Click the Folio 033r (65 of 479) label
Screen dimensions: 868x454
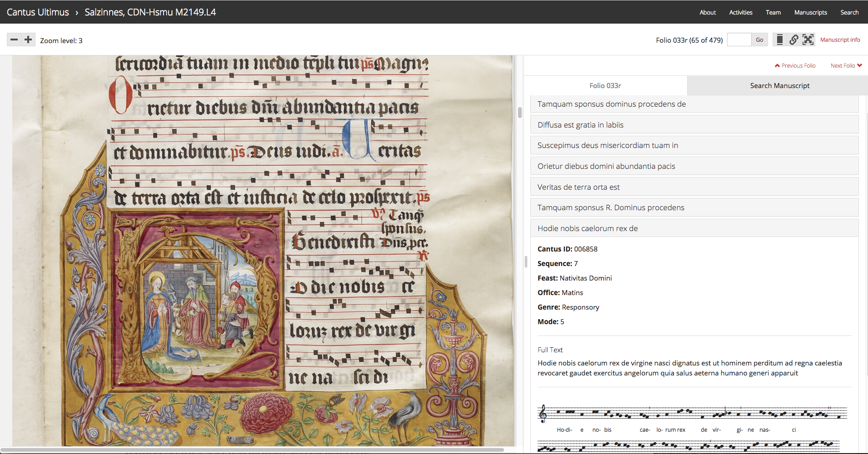(689, 40)
